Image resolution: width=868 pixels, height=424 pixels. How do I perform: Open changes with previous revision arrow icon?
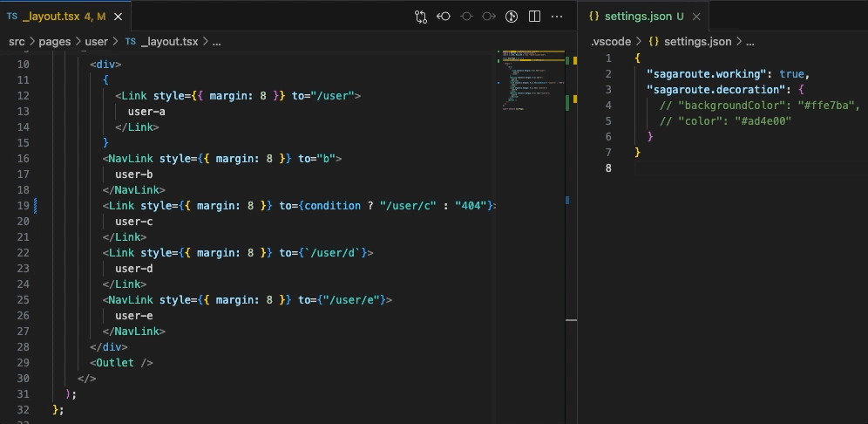(x=444, y=17)
